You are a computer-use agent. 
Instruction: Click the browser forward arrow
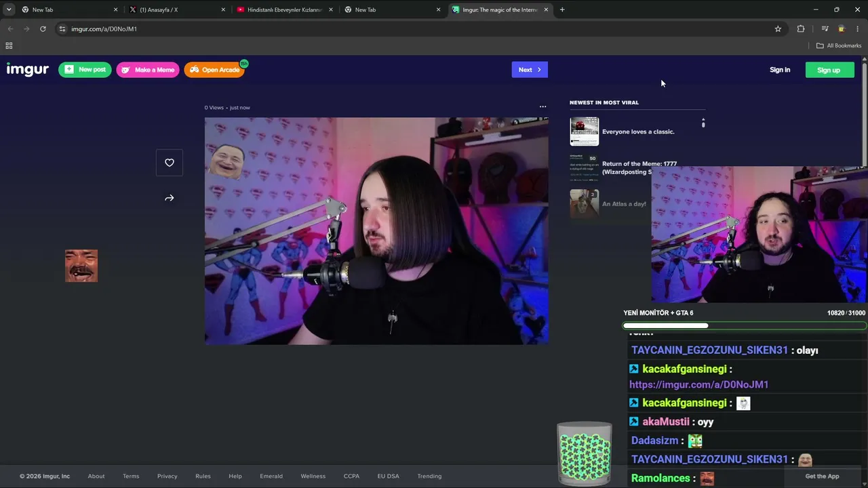(x=26, y=29)
